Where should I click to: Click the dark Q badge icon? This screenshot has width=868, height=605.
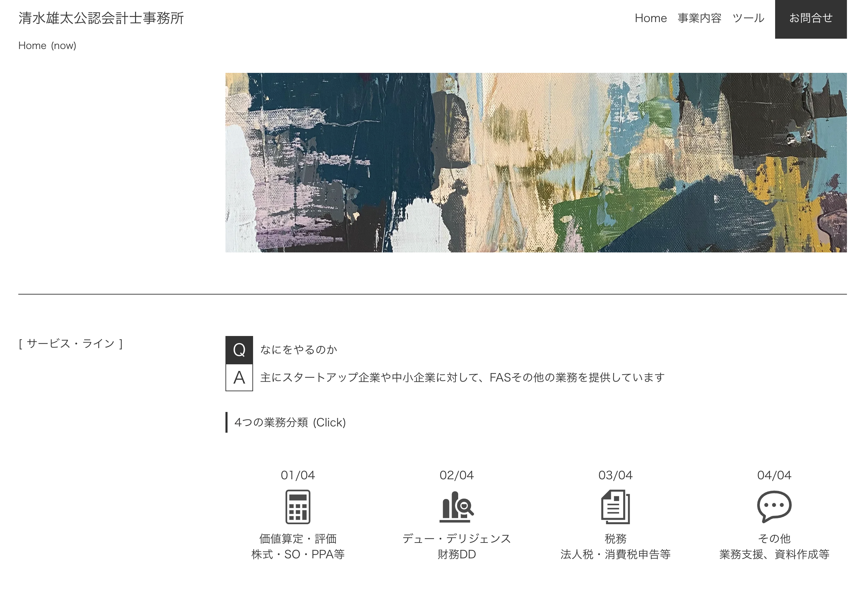[x=239, y=350]
